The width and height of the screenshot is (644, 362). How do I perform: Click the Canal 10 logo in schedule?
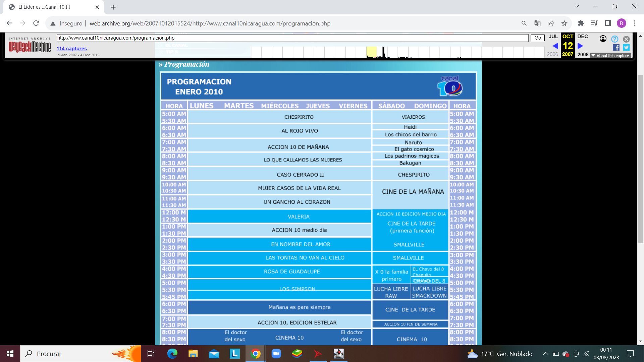(x=450, y=86)
